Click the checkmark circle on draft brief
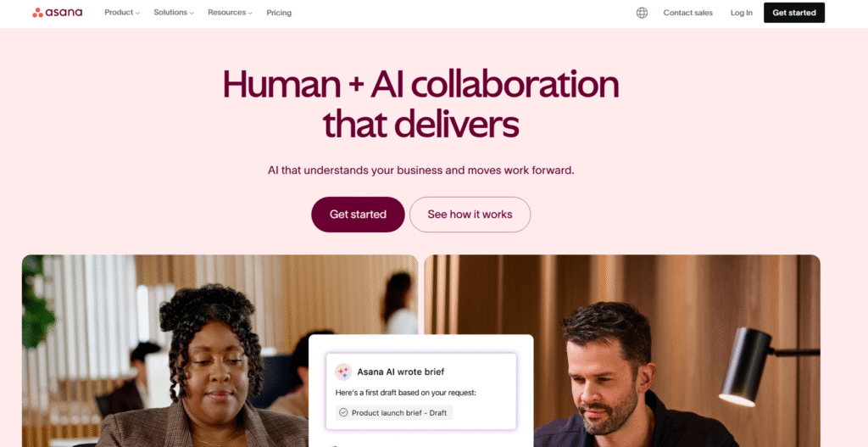This screenshot has height=447, width=868. click(343, 413)
